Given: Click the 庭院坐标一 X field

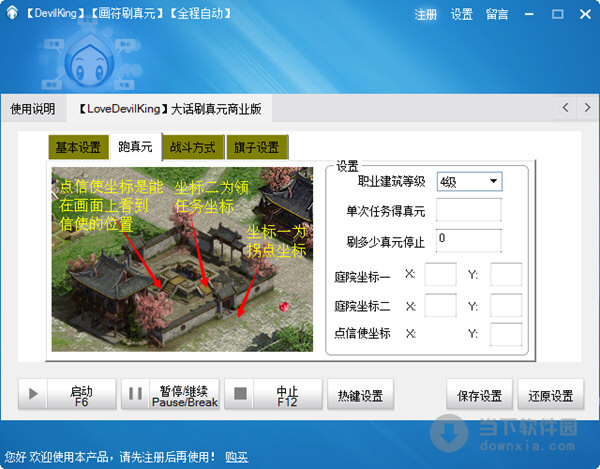Looking at the screenshot, I should [440, 274].
